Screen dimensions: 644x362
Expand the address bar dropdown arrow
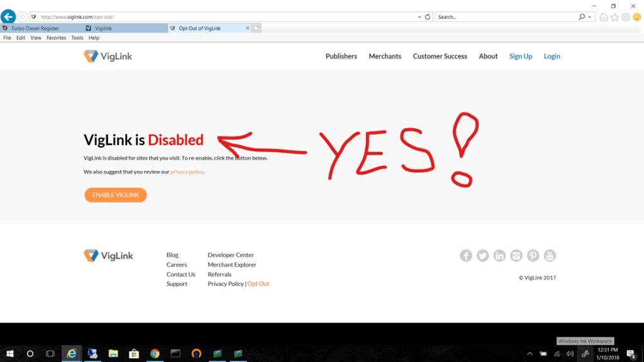coord(419,17)
